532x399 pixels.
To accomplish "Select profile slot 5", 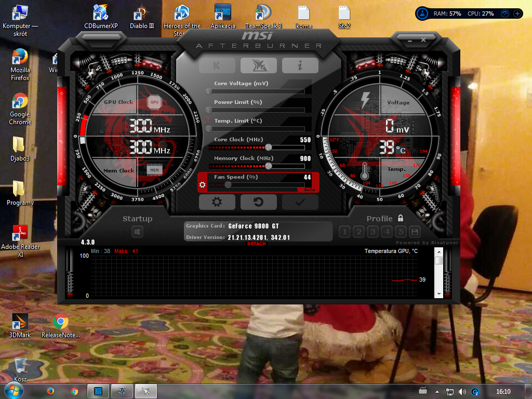I will pos(401,232).
